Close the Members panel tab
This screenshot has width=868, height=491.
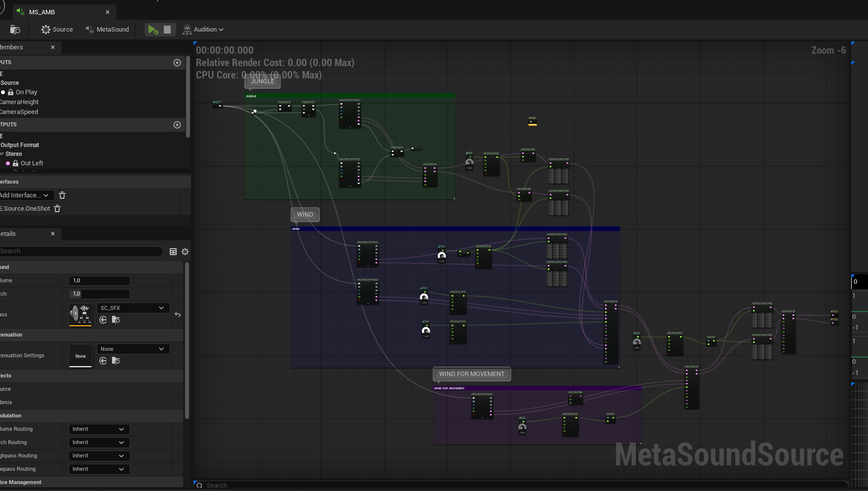pyautogui.click(x=53, y=47)
